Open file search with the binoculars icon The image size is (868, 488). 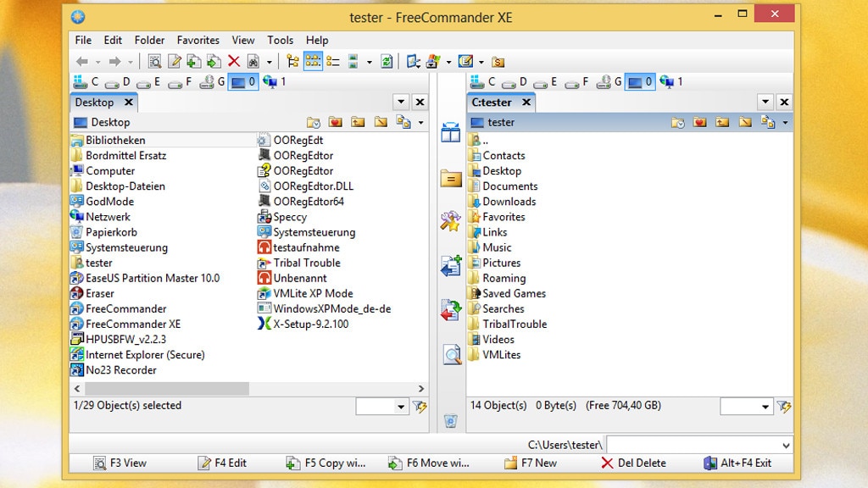253,61
